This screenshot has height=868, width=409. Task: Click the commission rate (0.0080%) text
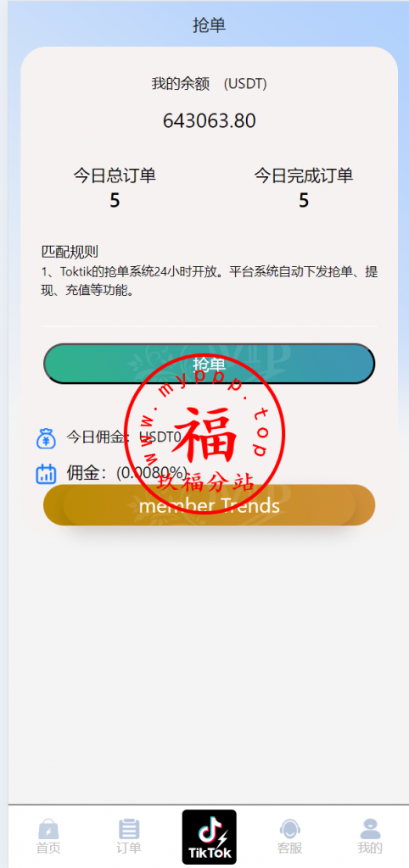coord(153,473)
